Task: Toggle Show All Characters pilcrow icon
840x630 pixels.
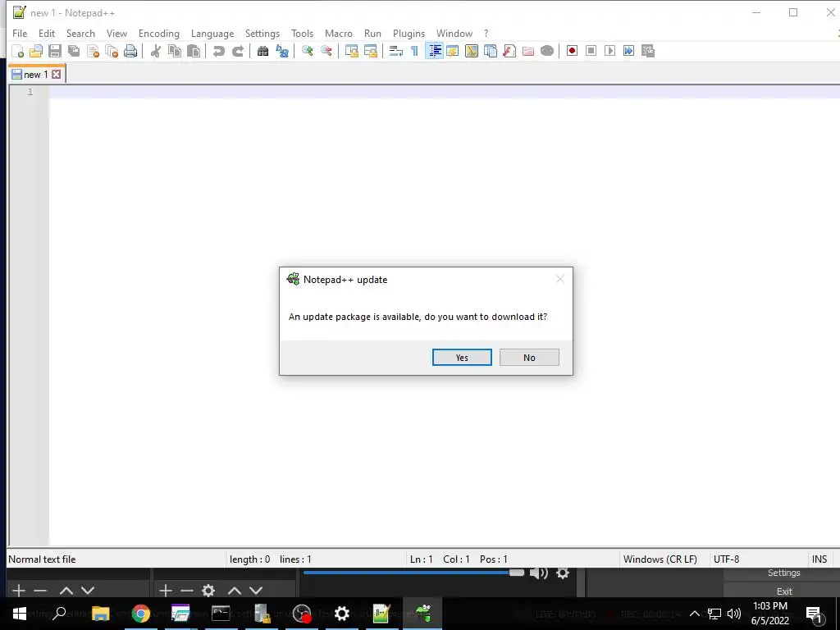Action: [x=414, y=51]
